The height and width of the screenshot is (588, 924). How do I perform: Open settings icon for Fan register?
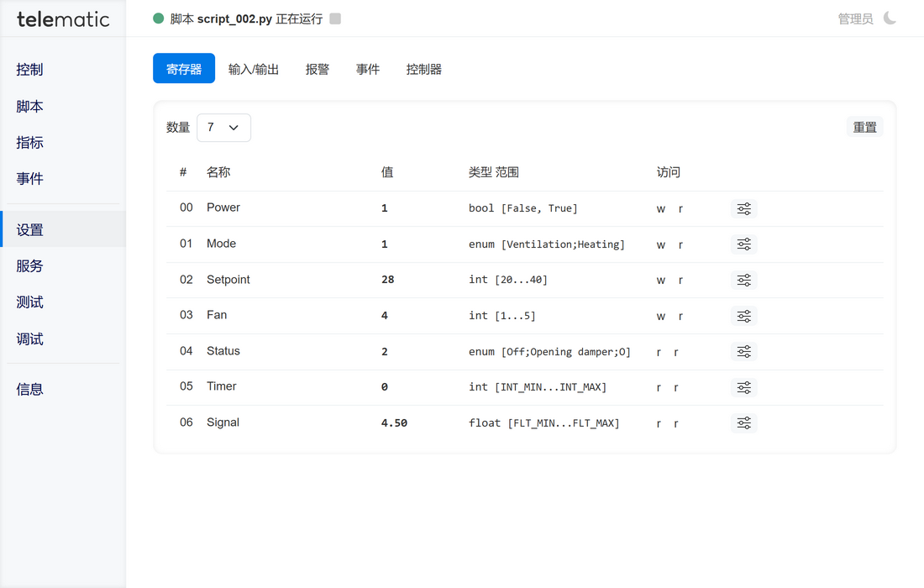[x=743, y=316]
